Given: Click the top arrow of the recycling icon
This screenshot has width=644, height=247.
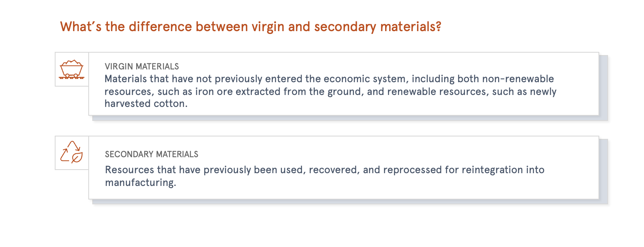Looking at the screenshot, I should (x=74, y=146).
